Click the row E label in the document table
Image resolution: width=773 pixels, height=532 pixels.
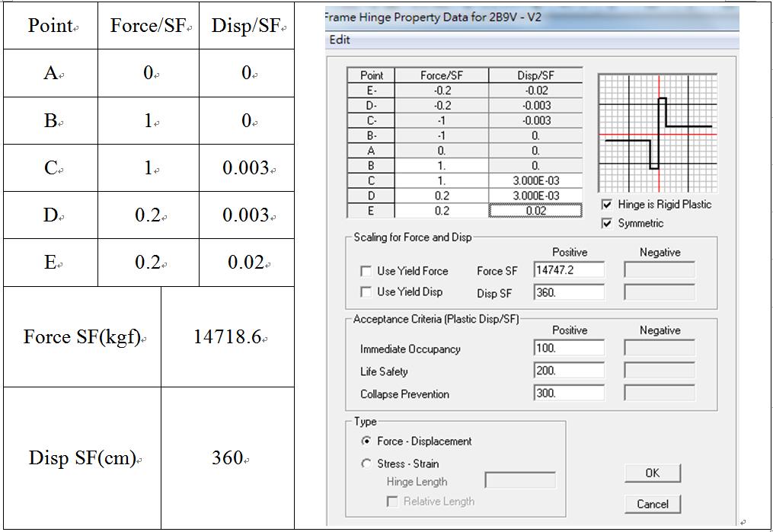(50, 262)
